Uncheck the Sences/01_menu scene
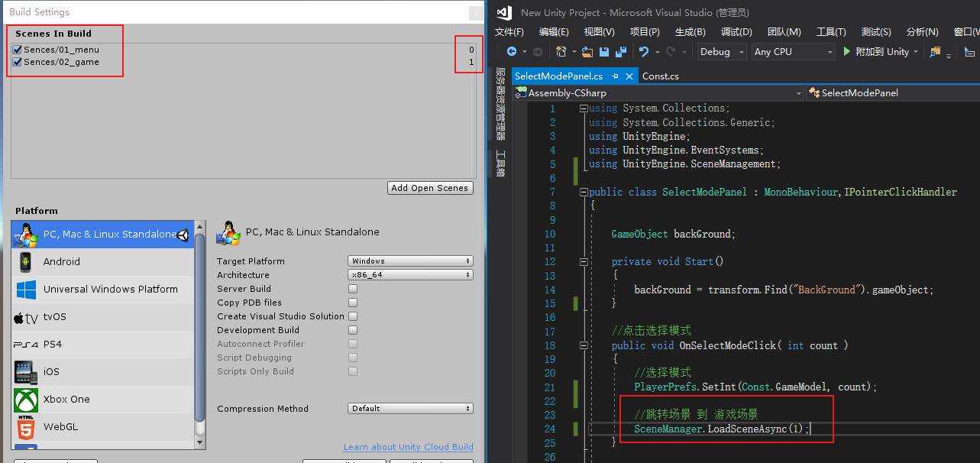This screenshot has width=980, height=463. click(18, 50)
